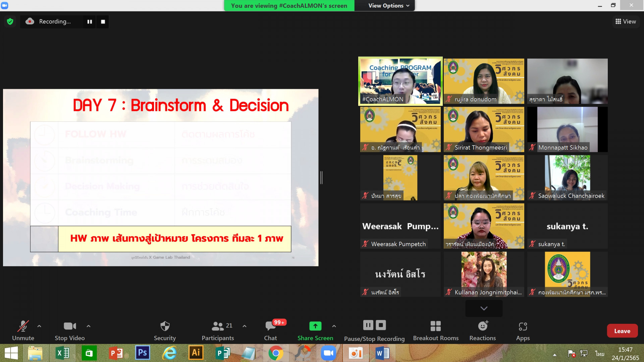
Task: Stop recording with the top-bar square button
Action: pos(103,21)
